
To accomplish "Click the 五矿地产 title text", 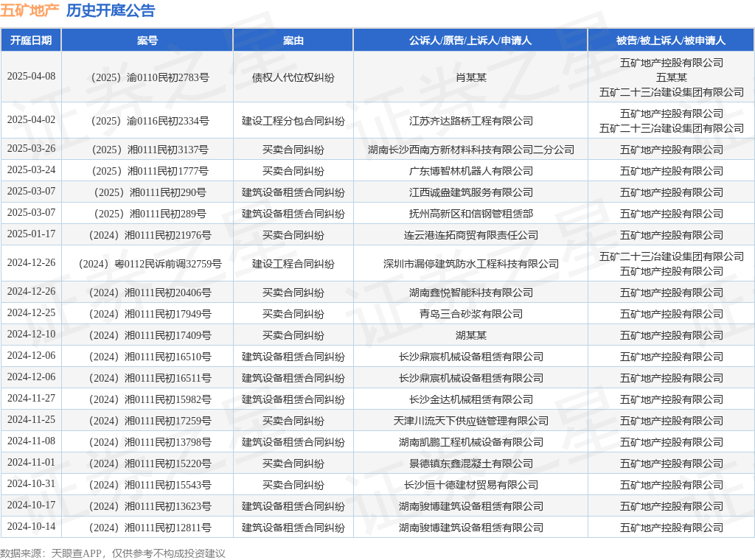I will pos(29,10).
